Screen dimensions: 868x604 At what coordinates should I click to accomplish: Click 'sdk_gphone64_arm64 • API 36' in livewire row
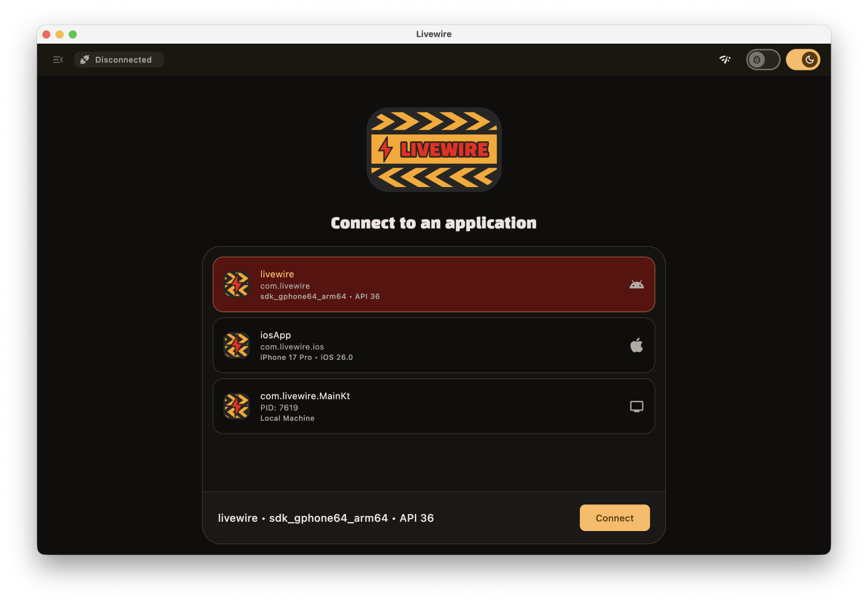(x=320, y=296)
